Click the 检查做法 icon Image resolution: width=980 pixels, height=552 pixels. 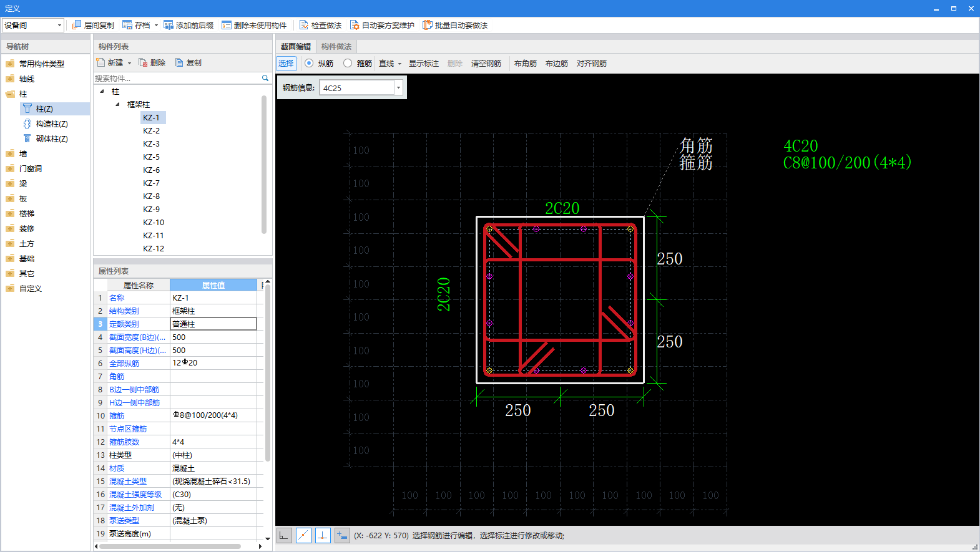tap(304, 25)
